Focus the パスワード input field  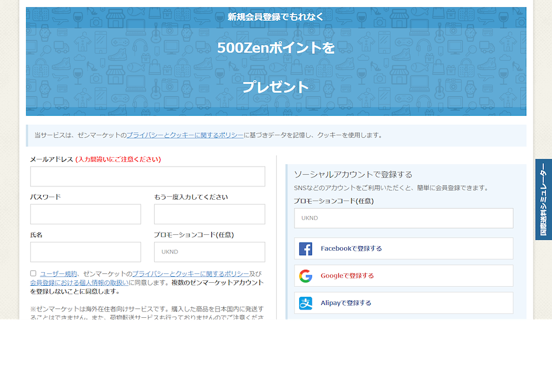point(85,214)
